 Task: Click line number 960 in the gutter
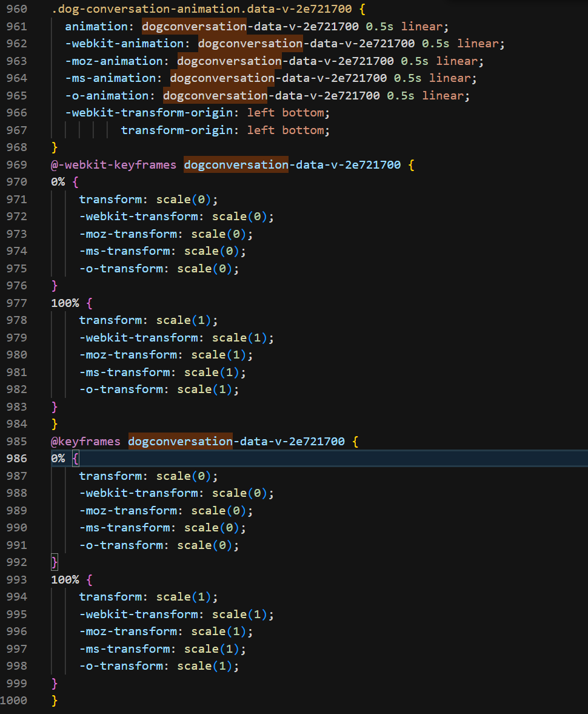16,9
